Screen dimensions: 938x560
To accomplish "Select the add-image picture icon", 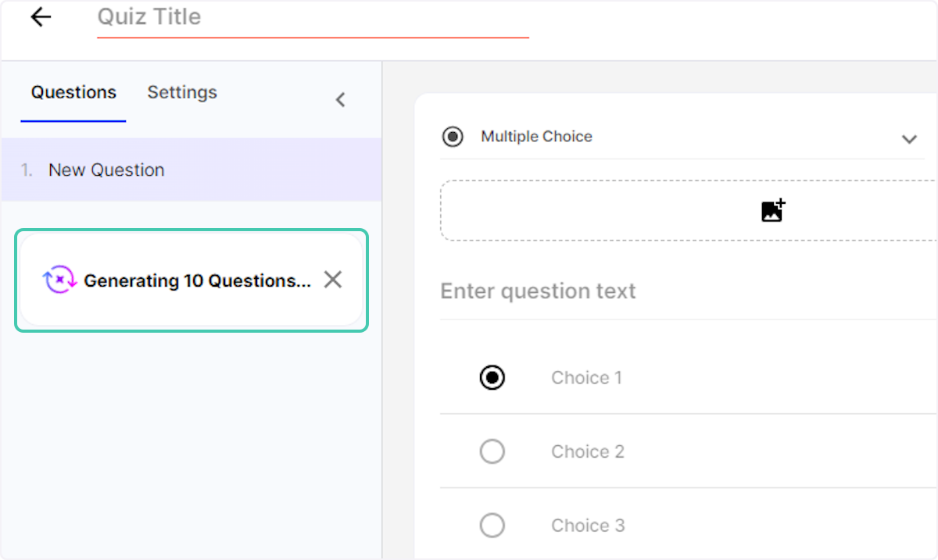I will pos(772,209).
